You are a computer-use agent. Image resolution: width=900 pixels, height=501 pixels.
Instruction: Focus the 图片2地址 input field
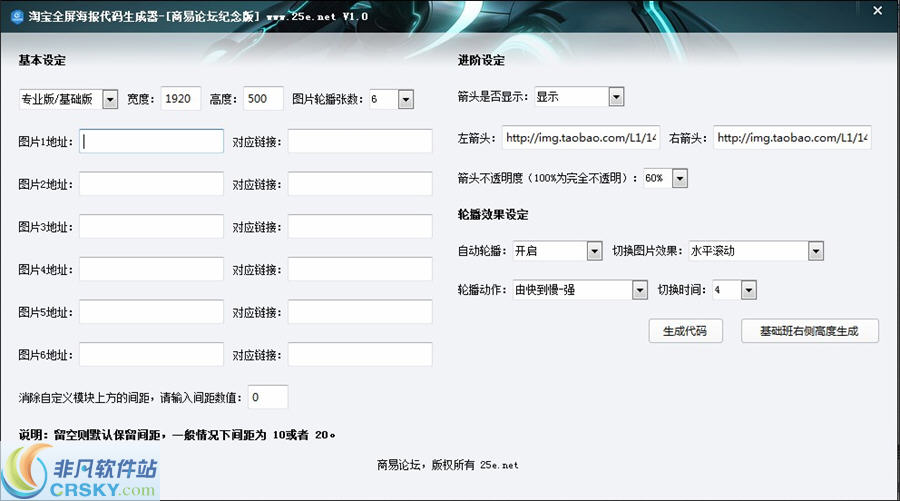coord(152,184)
